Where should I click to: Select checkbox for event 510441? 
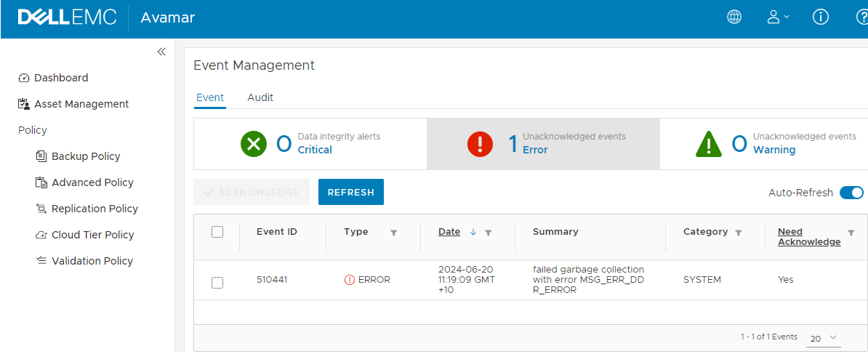coord(217,283)
